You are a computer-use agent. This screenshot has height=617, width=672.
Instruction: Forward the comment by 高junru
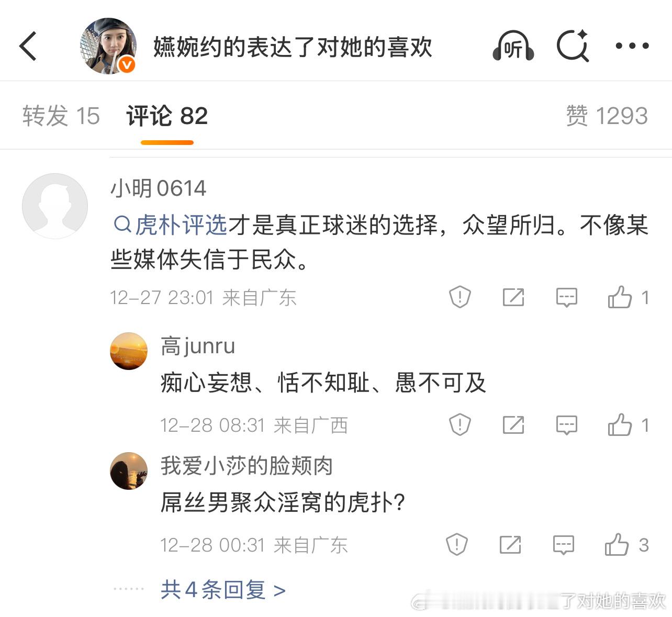pyautogui.click(x=512, y=425)
